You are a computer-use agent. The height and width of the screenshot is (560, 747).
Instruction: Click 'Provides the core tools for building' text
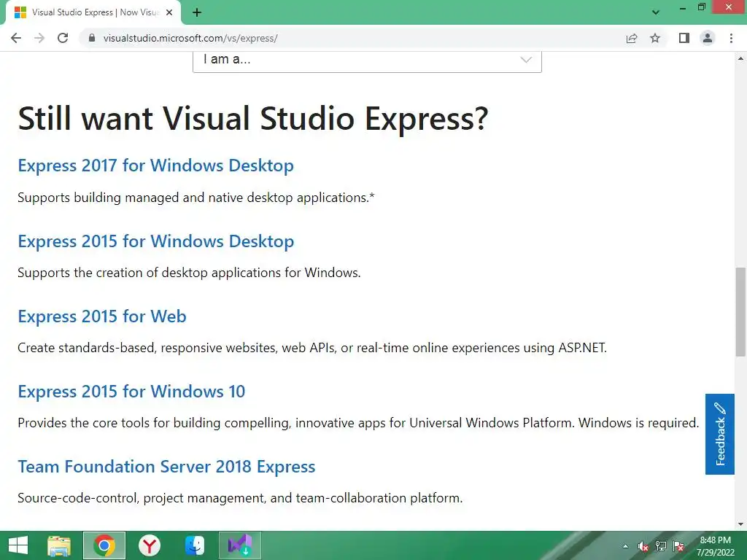click(x=358, y=423)
